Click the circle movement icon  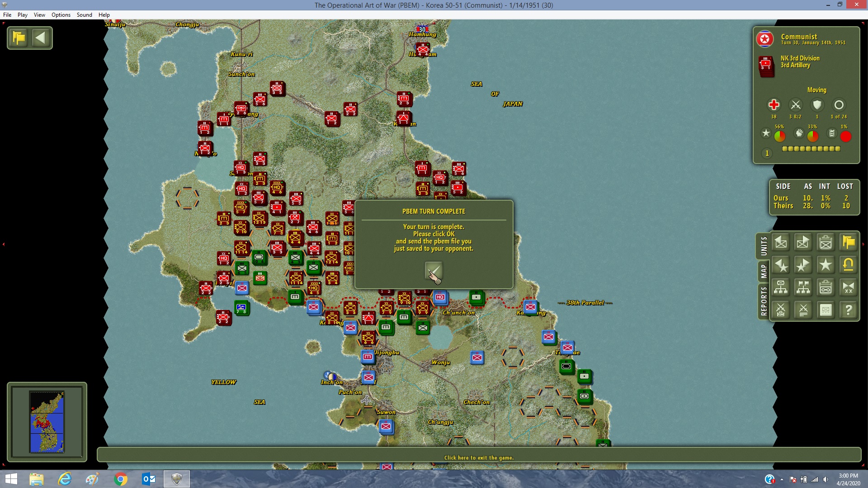(x=839, y=105)
